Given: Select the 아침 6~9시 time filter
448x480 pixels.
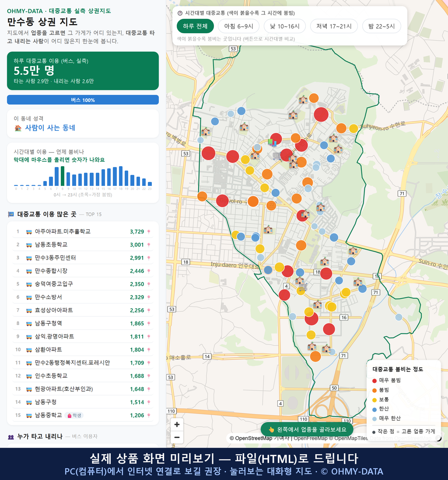Looking at the screenshot, I should click(x=239, y=26).
